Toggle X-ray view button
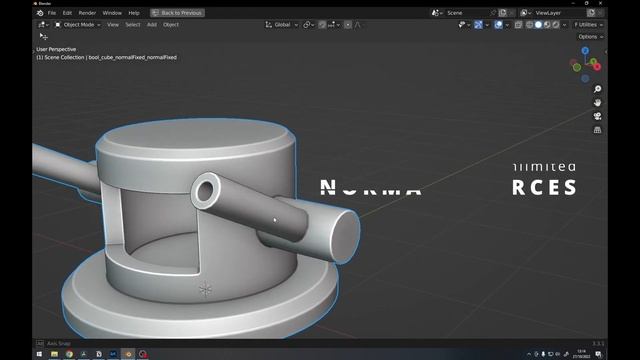This screenshot has height=360, width=640. [x=518, y=25]
